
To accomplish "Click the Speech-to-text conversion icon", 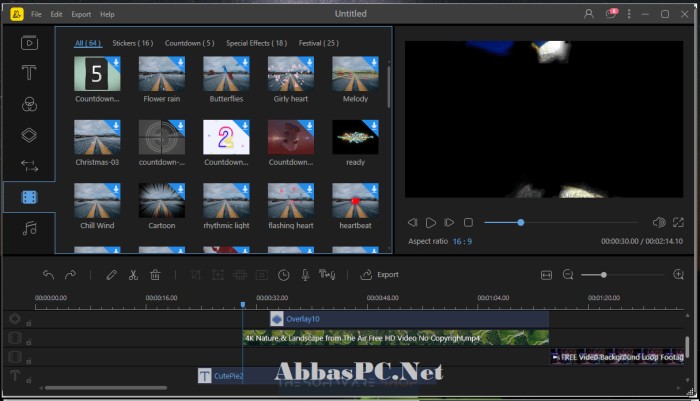I will click(327, 274).
